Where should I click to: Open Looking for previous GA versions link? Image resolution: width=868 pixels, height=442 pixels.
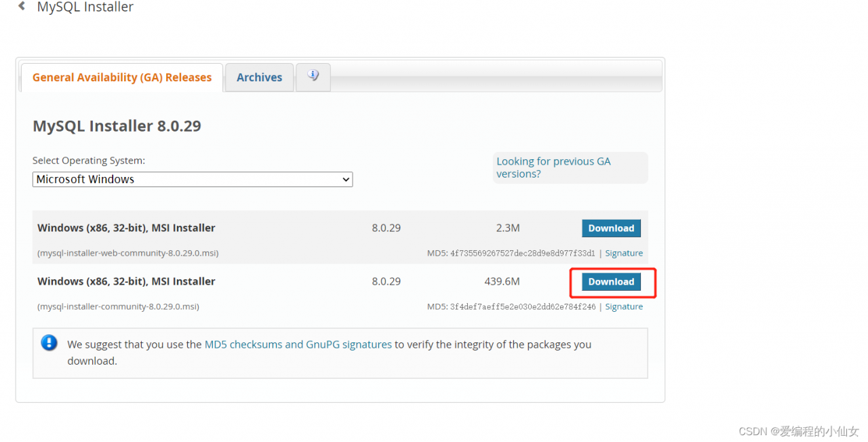(553, 167)
